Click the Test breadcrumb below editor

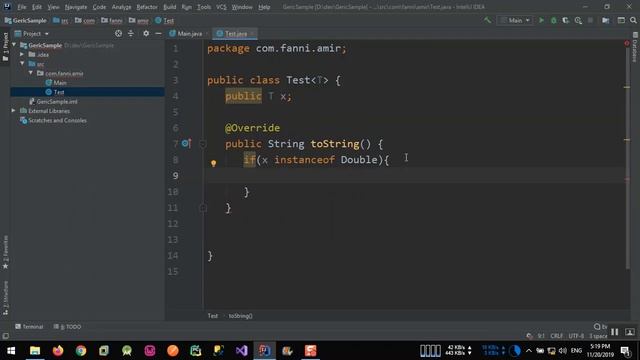pyautogui.click(x=213, y=316)
